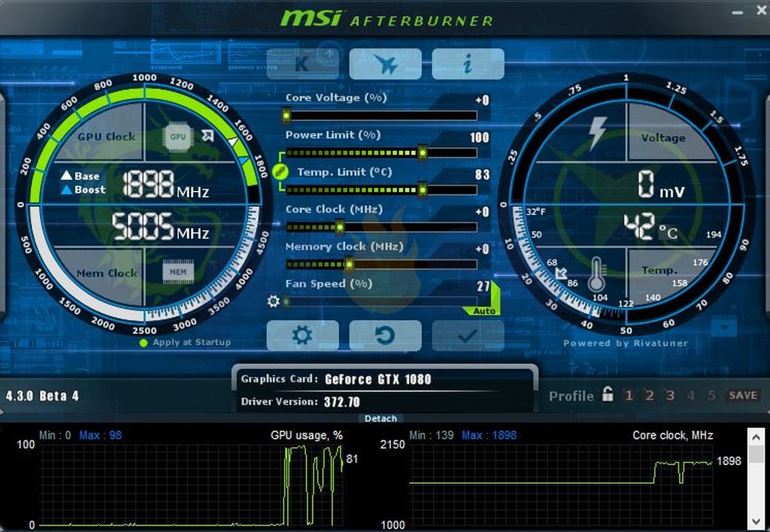The height and width of the screenshot is (532, 770).
Task: Click the Memory Clock +0 value
Action: tap(482, 249)
